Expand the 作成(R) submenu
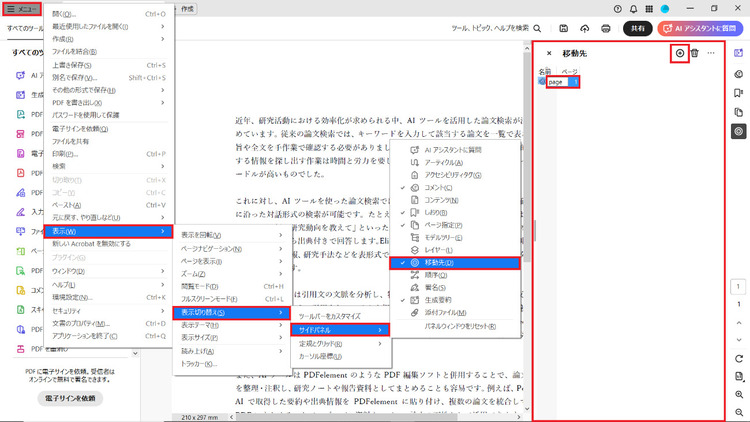The height and width of the screenshot is (422, 750). [x=109, y=39]
